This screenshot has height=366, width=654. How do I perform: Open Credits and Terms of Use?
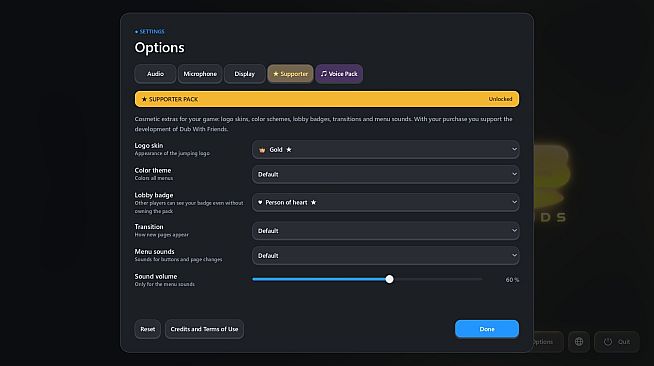(x=204, y=329)
